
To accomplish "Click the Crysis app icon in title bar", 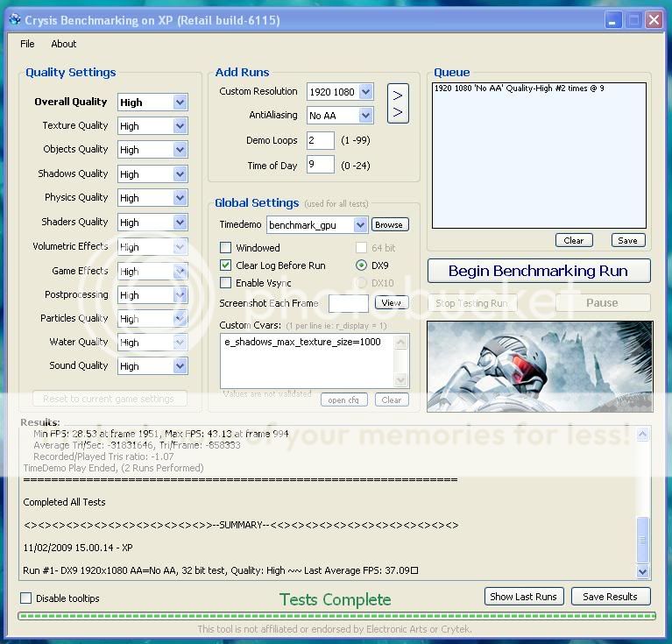I will coord(15,19).
